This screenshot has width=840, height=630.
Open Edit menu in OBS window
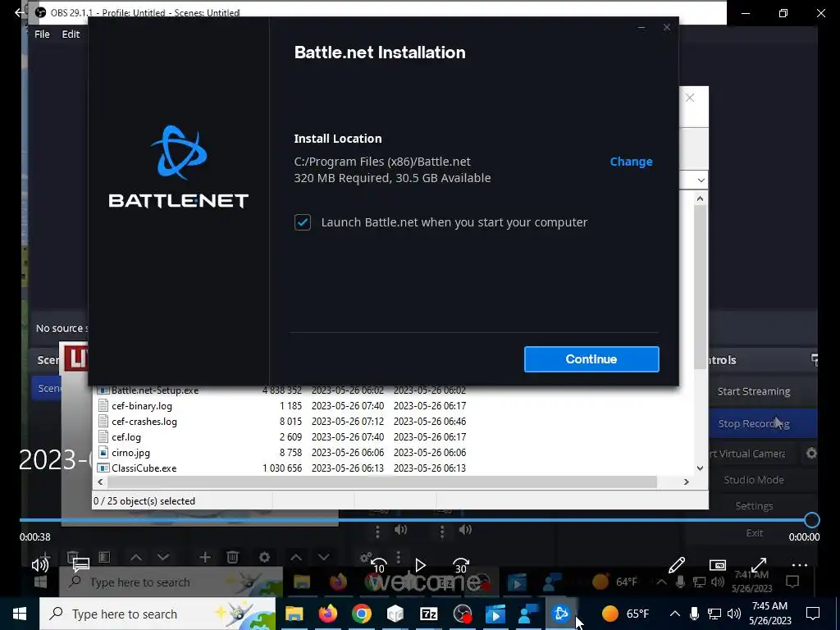click(71, 34)
